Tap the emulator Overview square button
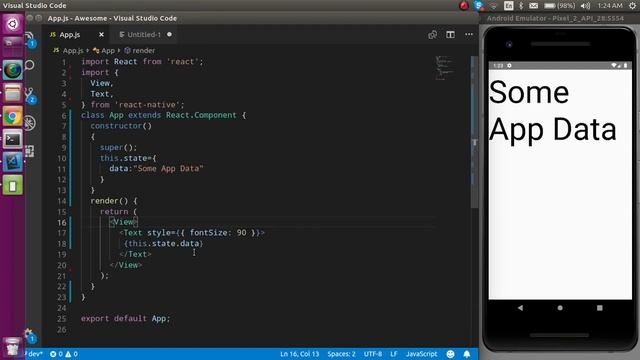Viewport: 640px width, 360px height. coord(600,308)
